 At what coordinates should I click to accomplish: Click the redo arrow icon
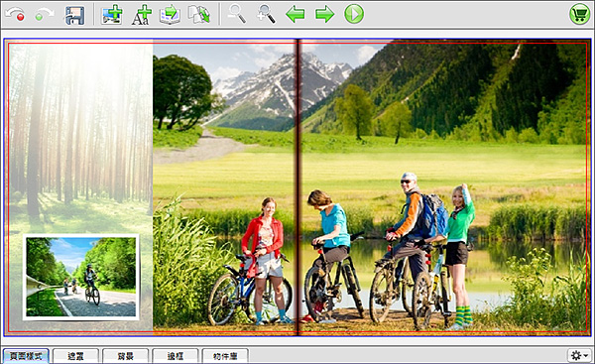[x=44, y=15]
